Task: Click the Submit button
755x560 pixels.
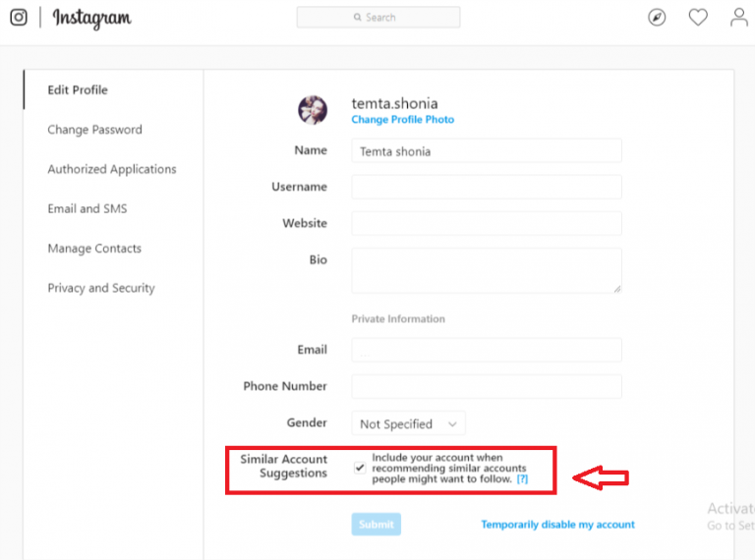Action: click(x=377, y=524)
